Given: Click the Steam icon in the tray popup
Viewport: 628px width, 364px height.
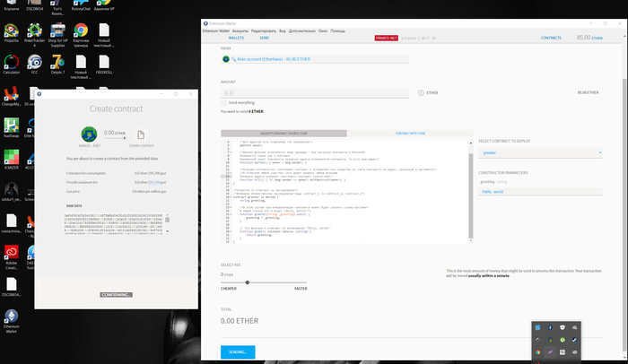Looking at the screenshot, I should click(x=574, y=340).
